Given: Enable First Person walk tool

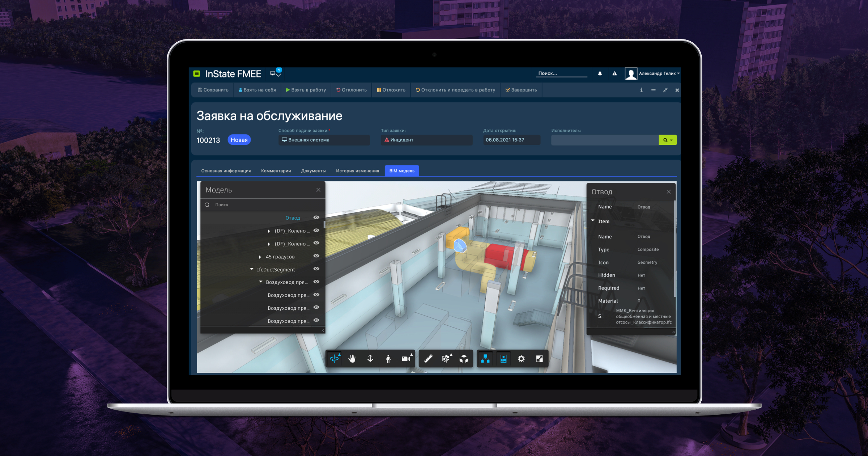Looking at the screenshot, I should [388, 359].
